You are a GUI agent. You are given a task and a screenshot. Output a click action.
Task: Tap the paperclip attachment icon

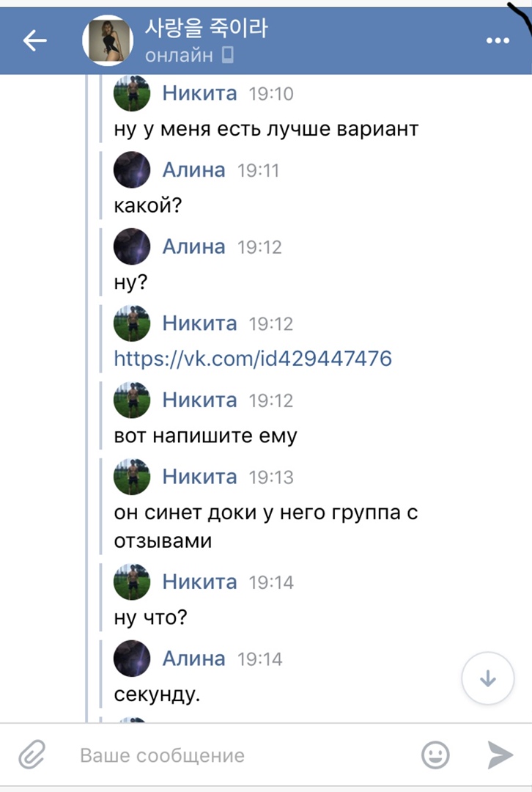click(x=32, y=755)
